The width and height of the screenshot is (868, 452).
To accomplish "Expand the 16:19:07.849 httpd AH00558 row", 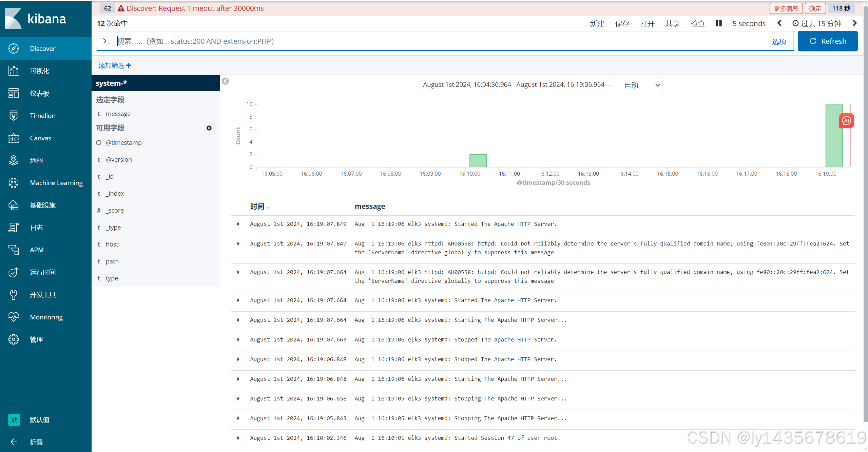I will point(238,243).
